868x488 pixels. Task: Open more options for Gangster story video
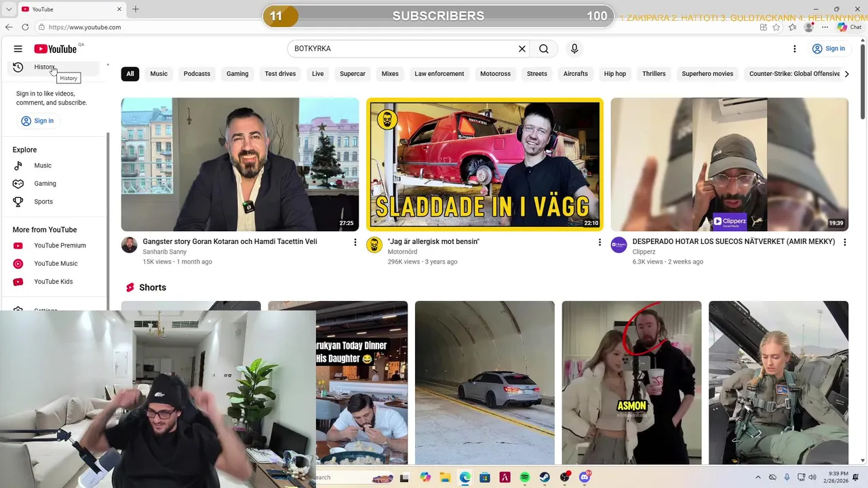pyautogui.click(x=355, y=242)
